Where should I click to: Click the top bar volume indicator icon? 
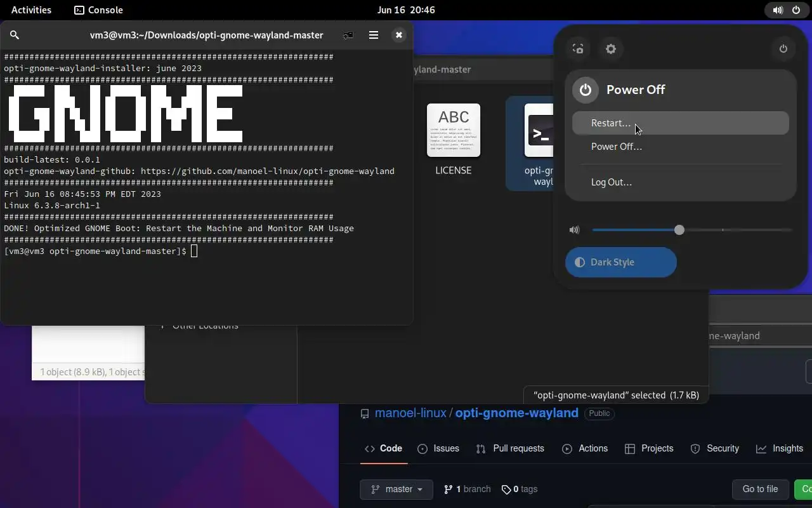click(778, 10)
